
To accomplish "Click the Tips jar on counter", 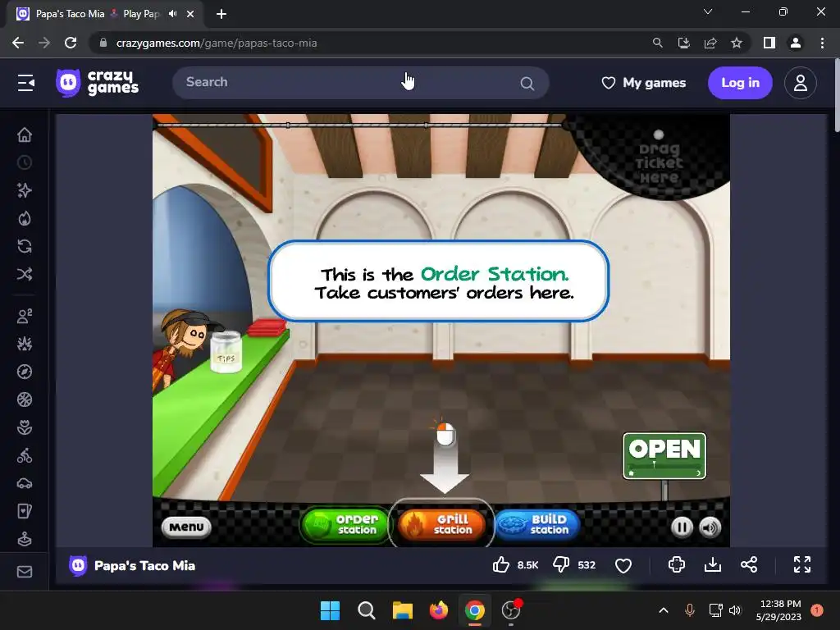I will tap(226, 351).
